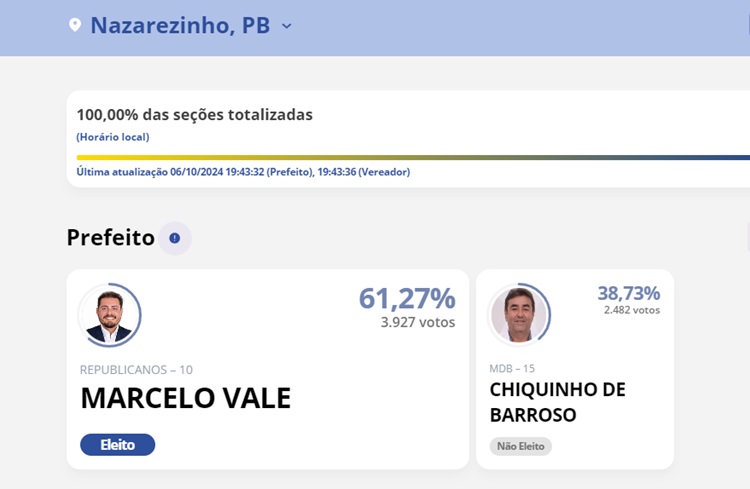Viewport: 750px width, 489px height.
Task: Click the Horário local link
Action: coord(112,136)
